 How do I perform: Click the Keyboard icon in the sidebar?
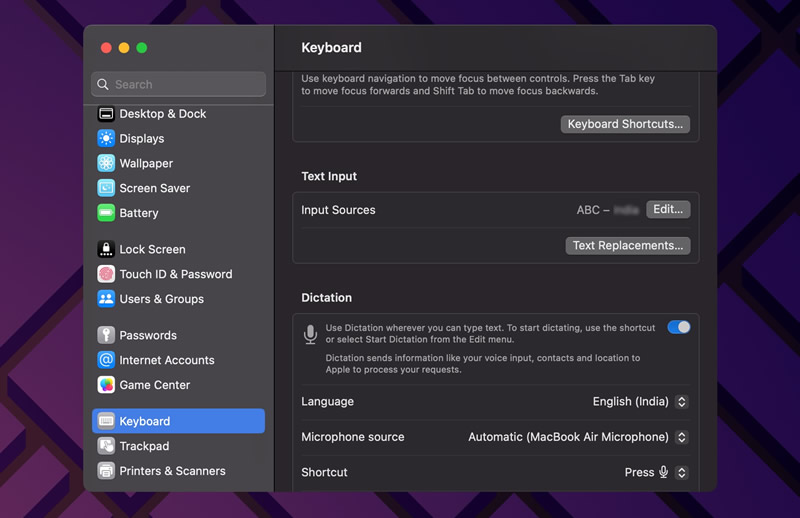click(106, 421)
